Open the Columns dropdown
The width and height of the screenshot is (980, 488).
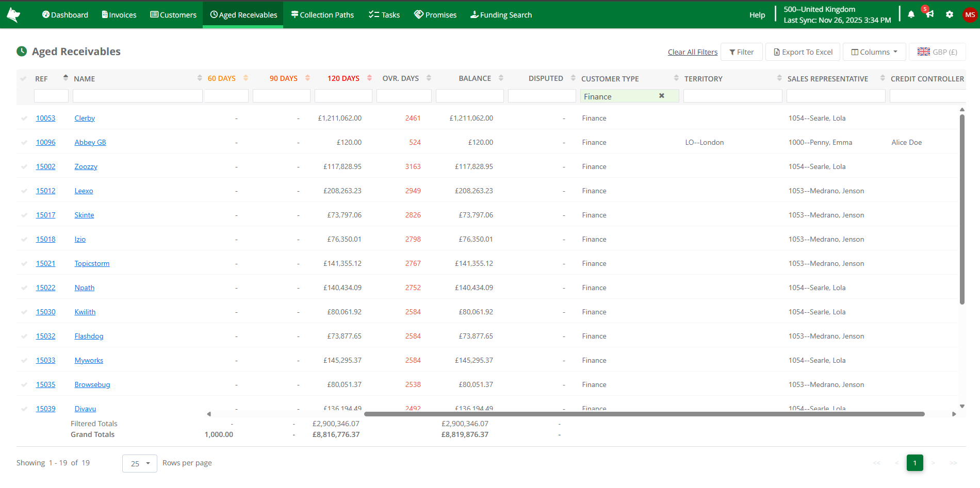point(874,52)
